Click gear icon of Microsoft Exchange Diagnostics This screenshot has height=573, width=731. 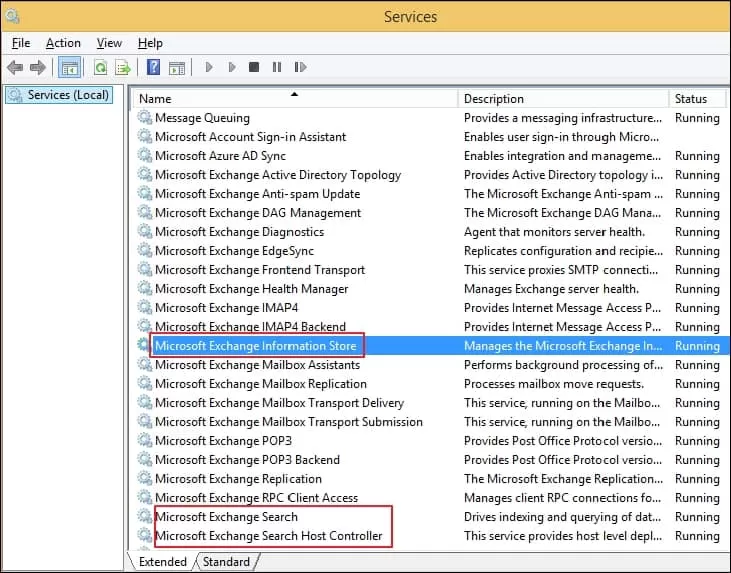coord(145,231)
